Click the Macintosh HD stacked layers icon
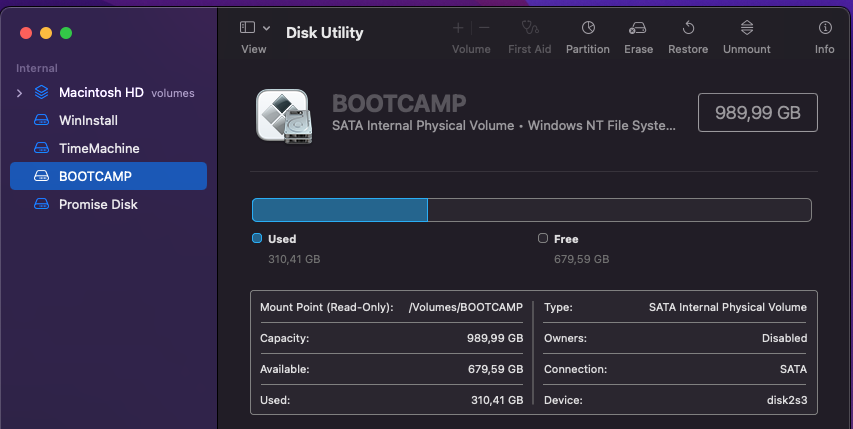 pyautogui.click(x=41, y=92)
